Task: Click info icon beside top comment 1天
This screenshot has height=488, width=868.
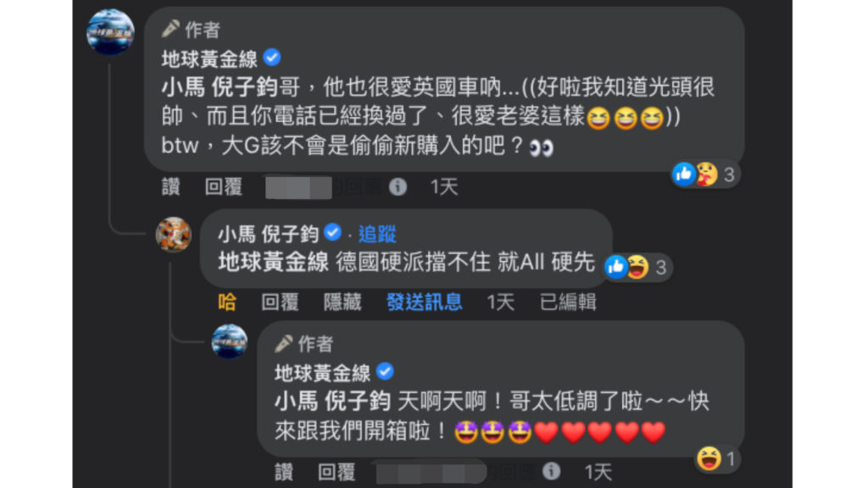Action: [398, 187]
